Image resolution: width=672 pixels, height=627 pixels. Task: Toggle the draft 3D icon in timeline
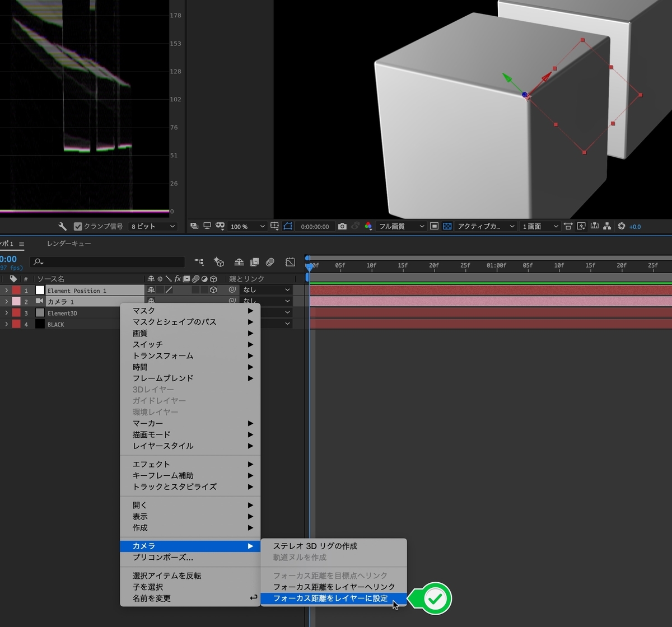click(219, 261)
